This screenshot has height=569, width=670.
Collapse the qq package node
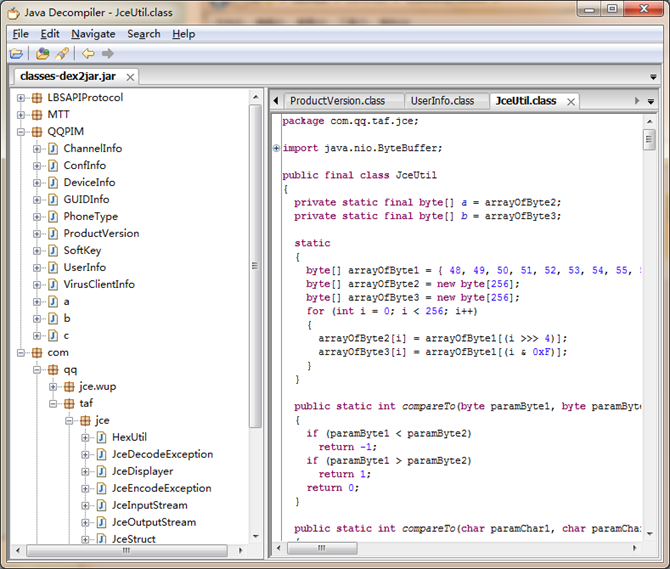coord(37,370)
